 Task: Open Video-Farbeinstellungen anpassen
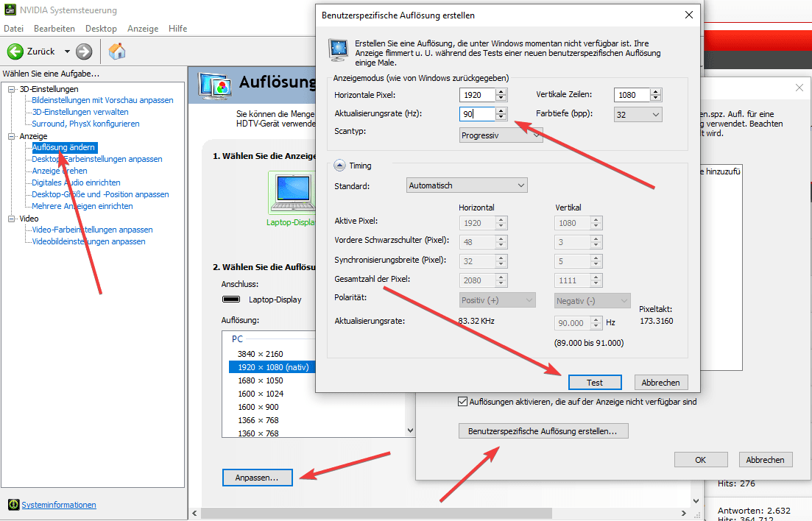pos(92,230)
